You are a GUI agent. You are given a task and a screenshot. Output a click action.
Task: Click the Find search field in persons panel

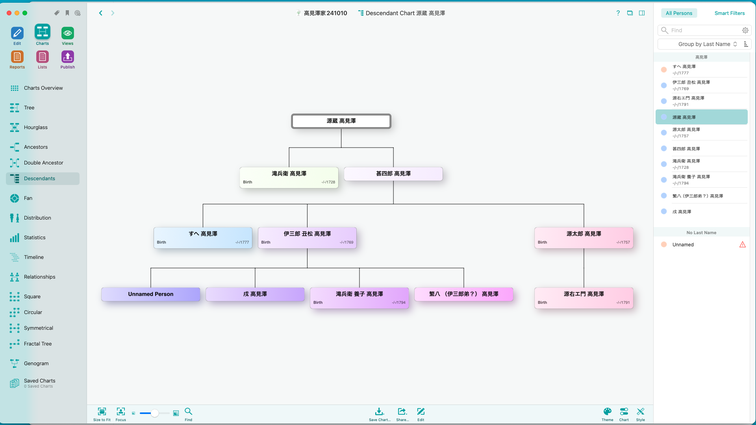point(704,30)
